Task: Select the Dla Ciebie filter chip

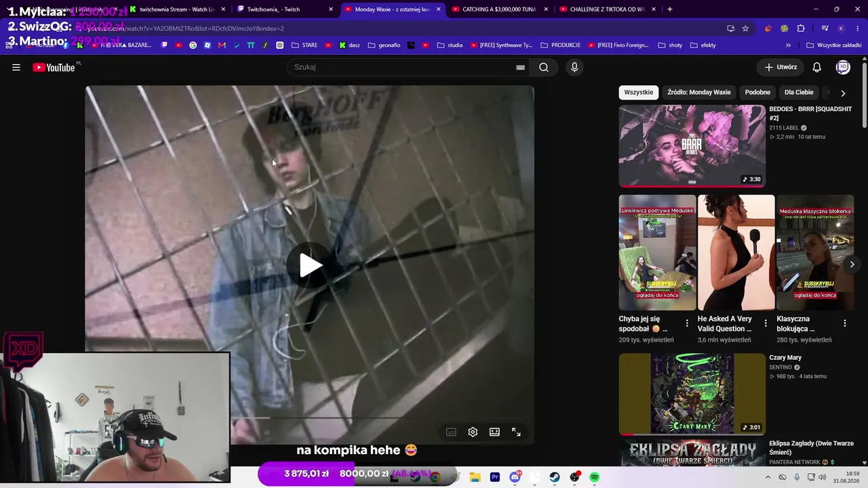Action: [x=799, y=92]
